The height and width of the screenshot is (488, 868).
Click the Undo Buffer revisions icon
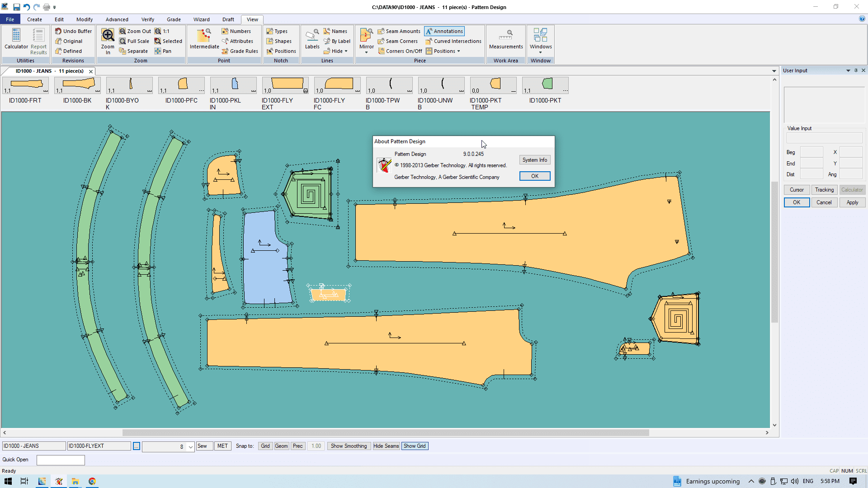(x=58, y=31)
